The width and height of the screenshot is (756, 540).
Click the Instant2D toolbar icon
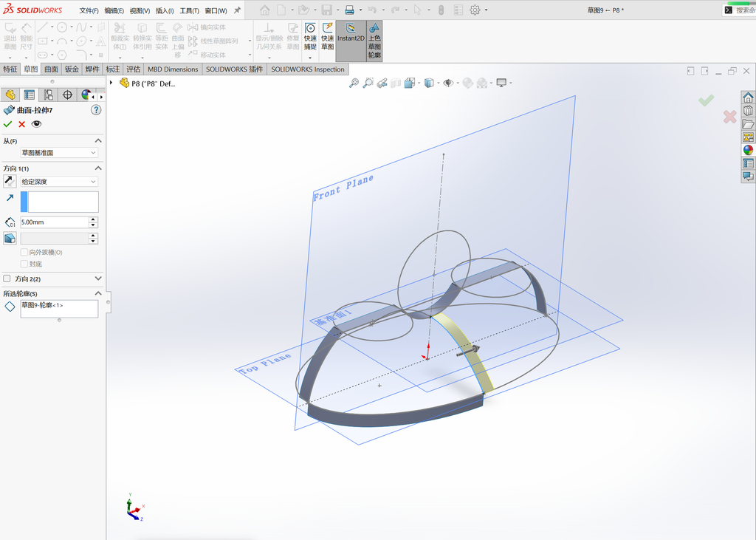(351, 41)
